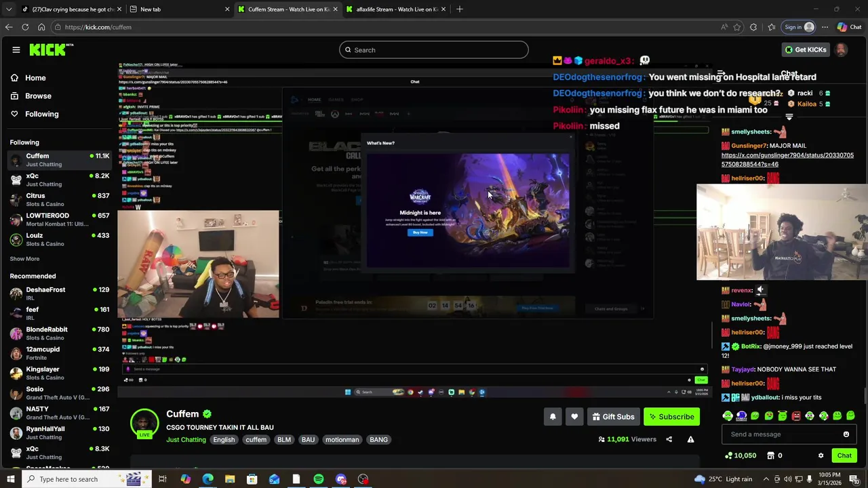Image resolution: width=868 pixels, height=488 pixels.
Task: Open Microsoft Edge from the taskbar
Action: point(208,479)
